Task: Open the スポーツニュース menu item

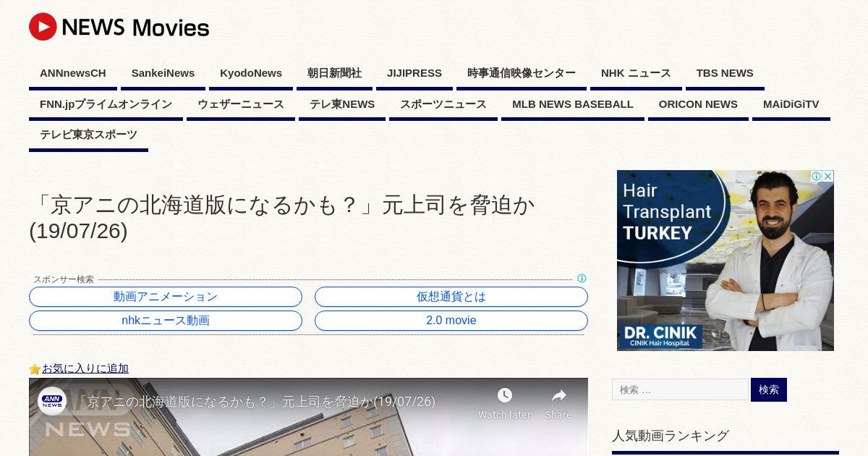Action: [443, 105]
